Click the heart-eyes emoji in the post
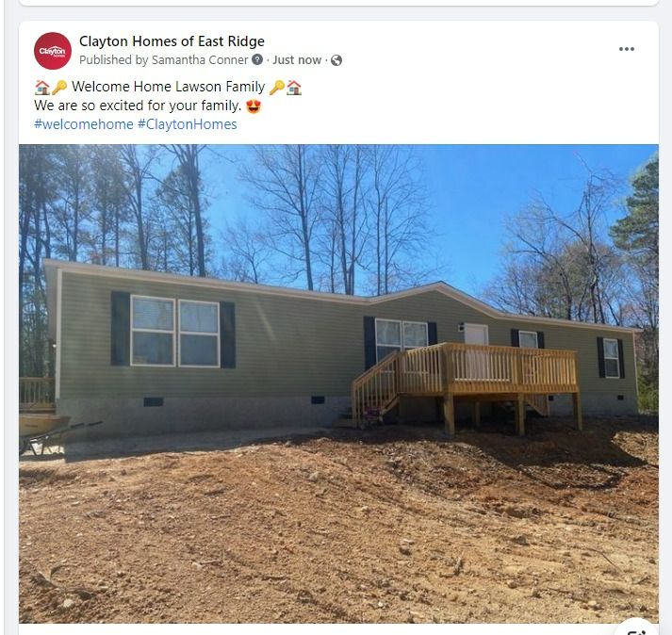The height and width of the screenshot is (635, 672). point(254,106)
